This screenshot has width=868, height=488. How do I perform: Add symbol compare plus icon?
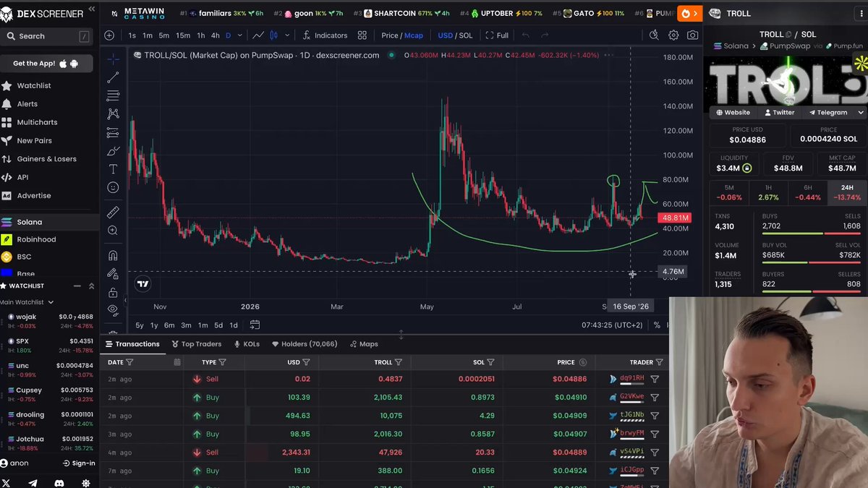pos(109,35)
